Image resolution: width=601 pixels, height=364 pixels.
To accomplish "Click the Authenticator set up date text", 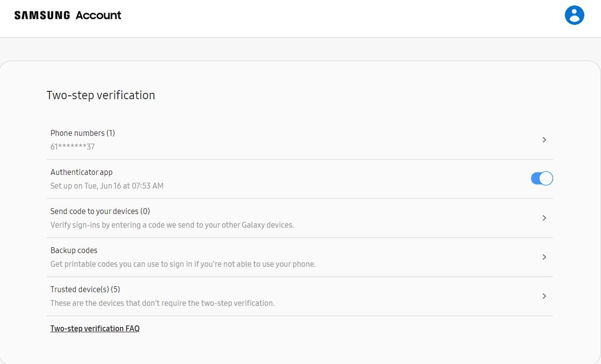I will pyautogui.click(x=107, y=186).
